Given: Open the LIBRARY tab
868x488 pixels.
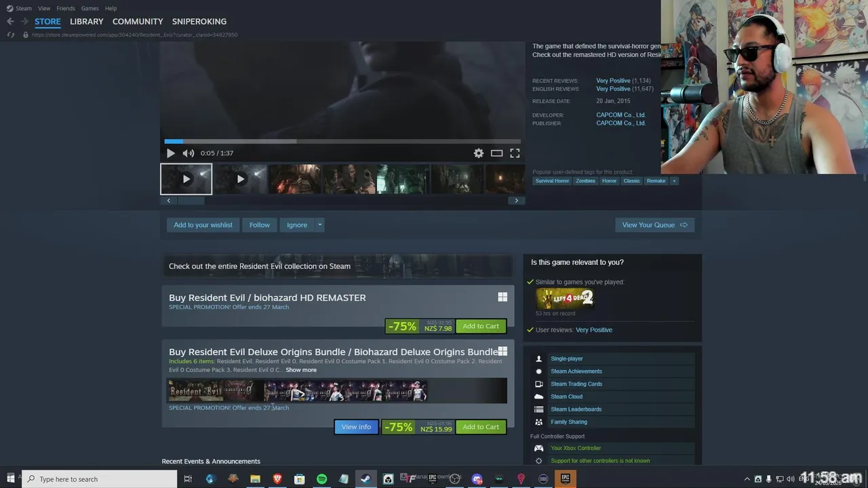Looking at the screenshot, I should tap(87, 22).
